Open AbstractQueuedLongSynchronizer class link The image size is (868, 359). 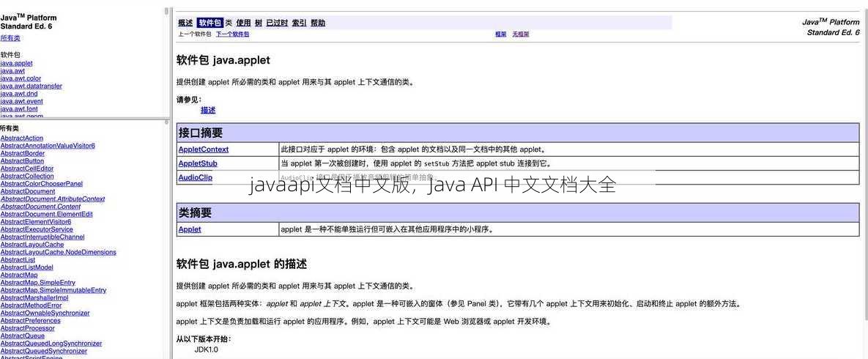51,344
